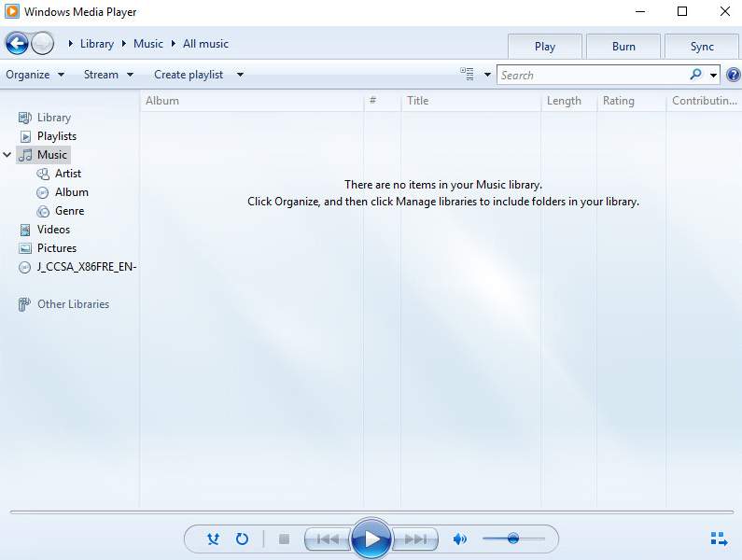Click the View options icon

coord(467,75)
